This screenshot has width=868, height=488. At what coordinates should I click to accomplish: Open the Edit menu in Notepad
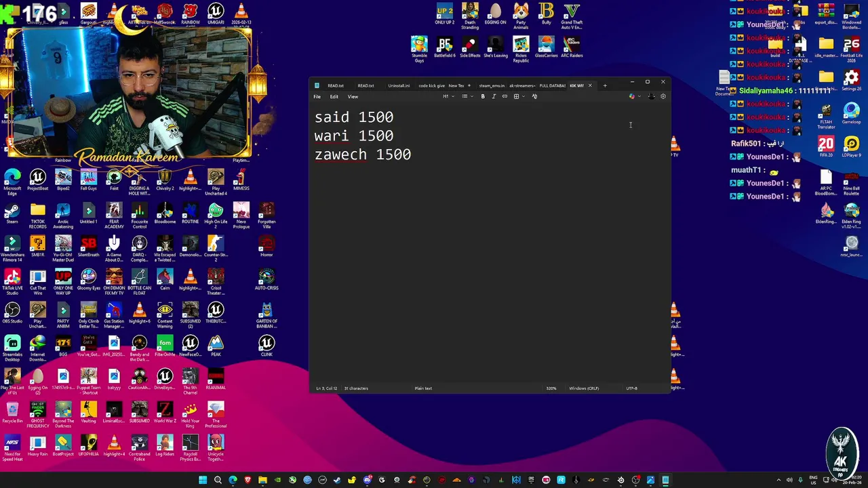click(334, 96)
